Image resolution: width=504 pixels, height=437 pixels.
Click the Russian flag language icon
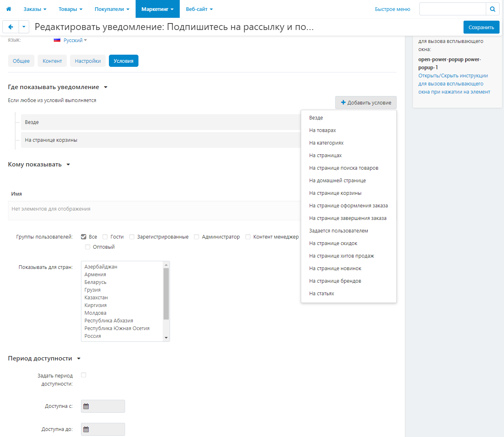tap(57, 40)
